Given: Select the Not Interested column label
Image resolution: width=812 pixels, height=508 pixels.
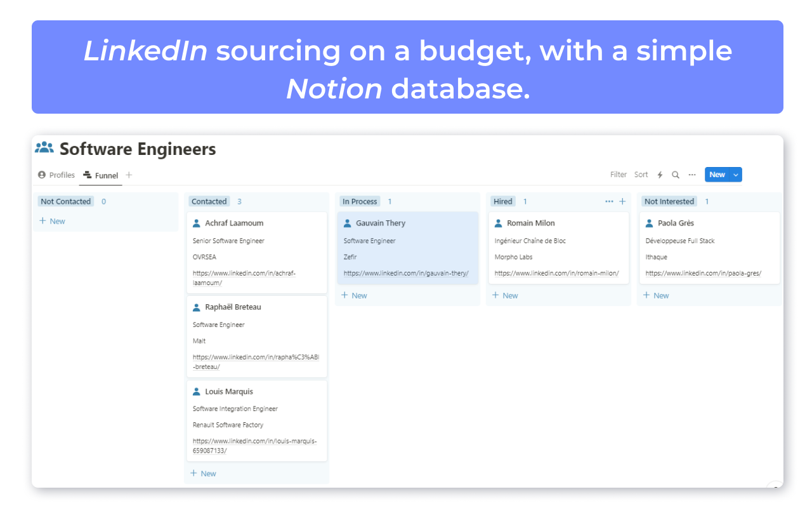Looking at the screenshot, I should [669, 201].
